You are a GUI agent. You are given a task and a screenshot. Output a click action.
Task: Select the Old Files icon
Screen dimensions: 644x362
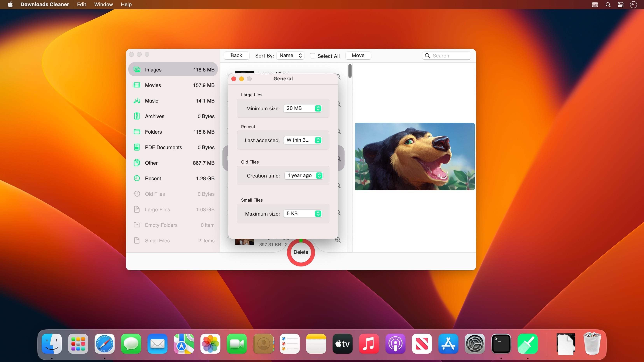[x=137, y=194]
